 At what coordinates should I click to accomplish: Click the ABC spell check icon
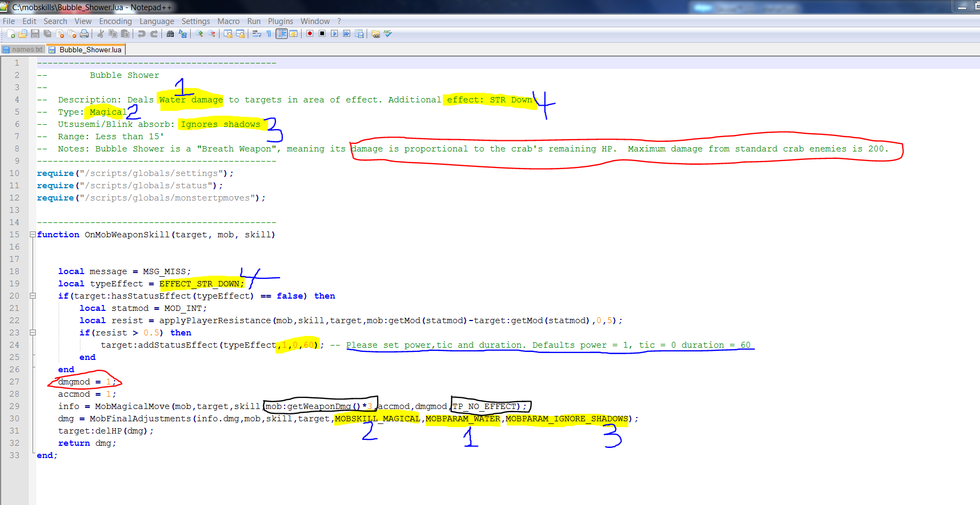point(388,34)
